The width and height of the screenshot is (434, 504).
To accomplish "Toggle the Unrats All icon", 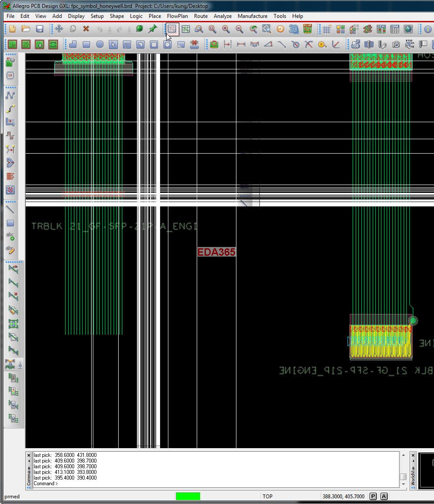I will click(x=172, y=29).
